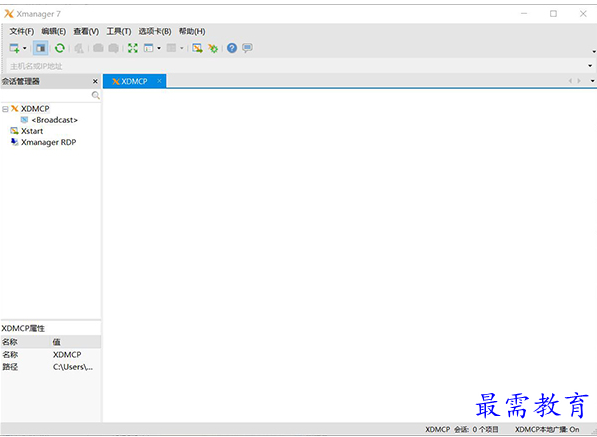The image size is (597, 437).
Task: Open the tab list dropdown arrow
Action: pos(592,81)
